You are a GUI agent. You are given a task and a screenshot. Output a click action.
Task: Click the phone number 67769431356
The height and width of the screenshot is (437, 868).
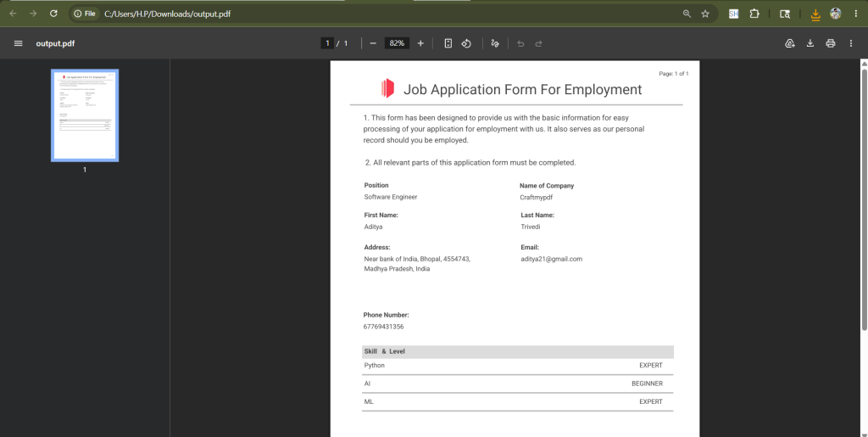(384, 326)
